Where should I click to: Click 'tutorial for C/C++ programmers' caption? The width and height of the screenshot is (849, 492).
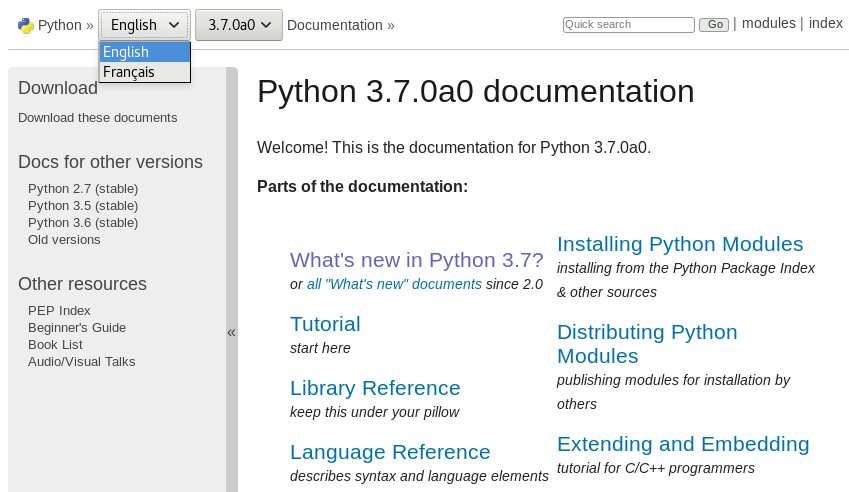(656, 468)
